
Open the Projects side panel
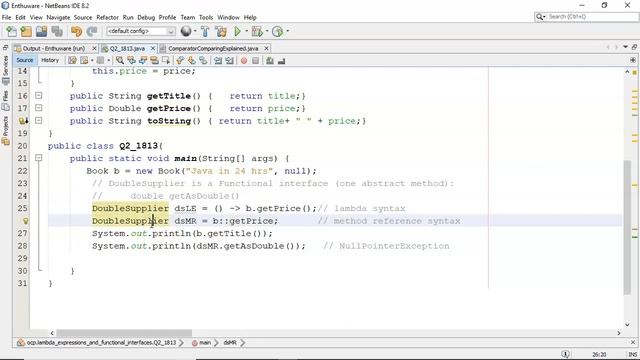click(6, 130)
